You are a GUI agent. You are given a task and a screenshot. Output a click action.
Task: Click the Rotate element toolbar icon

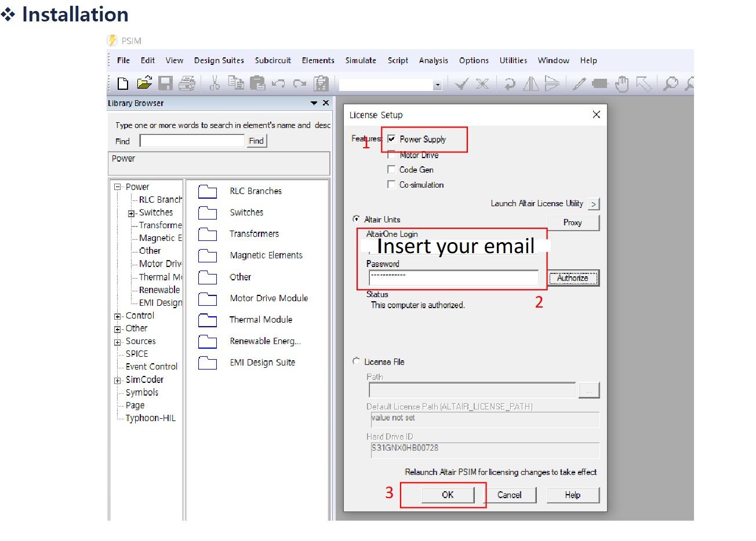click(510, 84)
